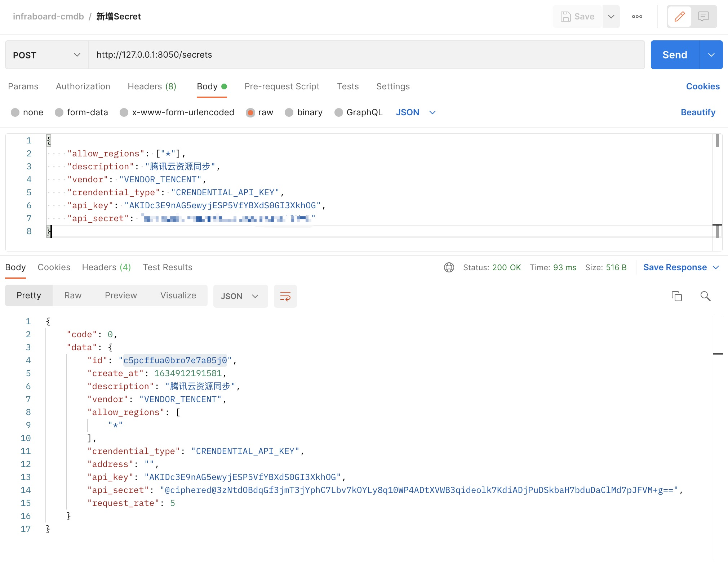
Task: Click the "api_key" value in request body
Action: click(x=222, y=205)
